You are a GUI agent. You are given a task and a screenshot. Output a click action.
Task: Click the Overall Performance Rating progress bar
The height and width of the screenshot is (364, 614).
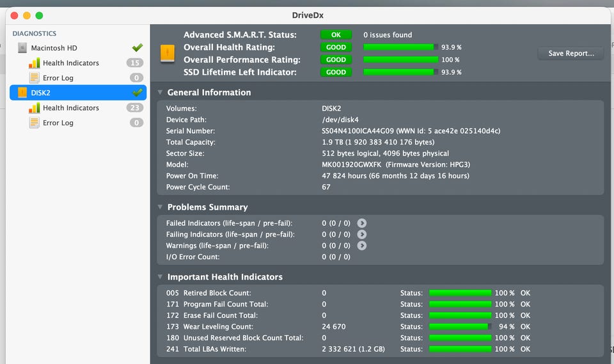click(x=400, y=59)
